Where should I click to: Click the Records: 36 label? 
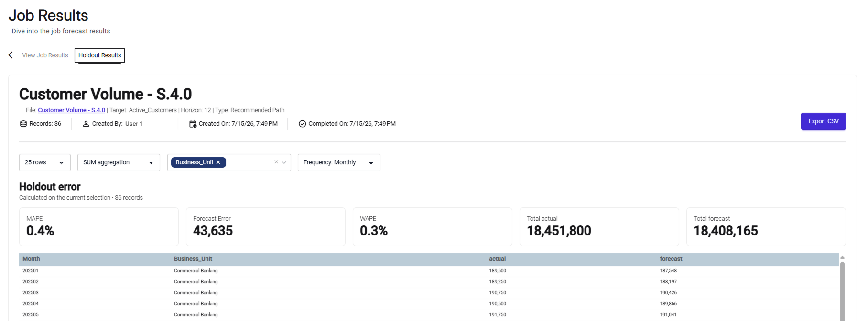(x=45, y=124)
